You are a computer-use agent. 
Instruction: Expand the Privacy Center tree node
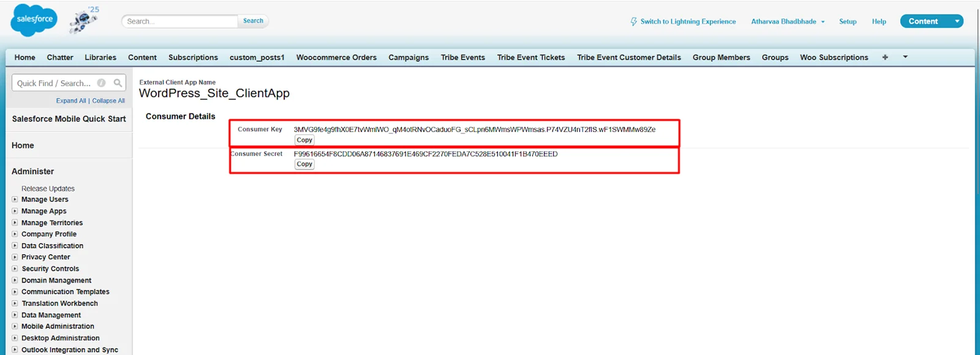pyautogui.click(x=15, y=257)
